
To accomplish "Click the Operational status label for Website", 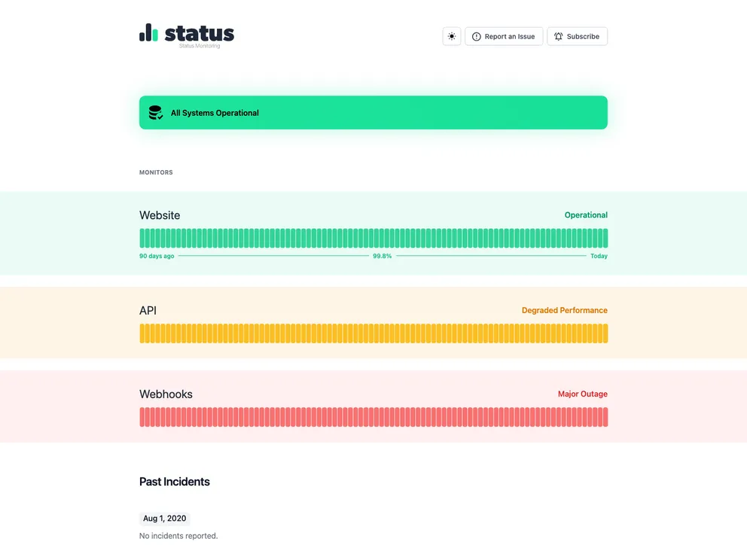I will tap(586, 215).
